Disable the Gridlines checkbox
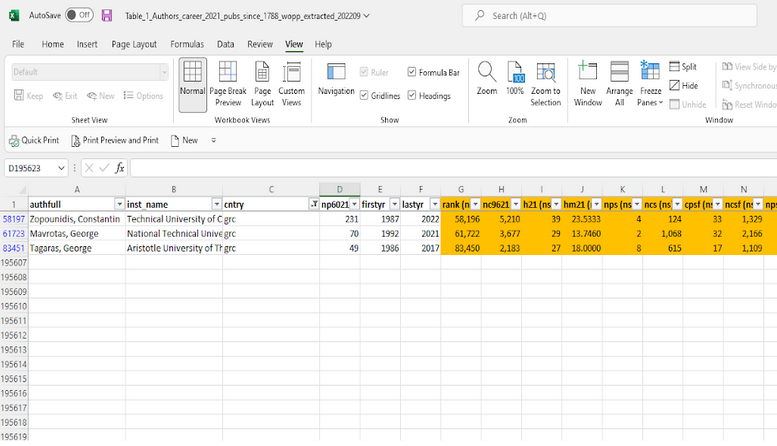 (364, 96)
